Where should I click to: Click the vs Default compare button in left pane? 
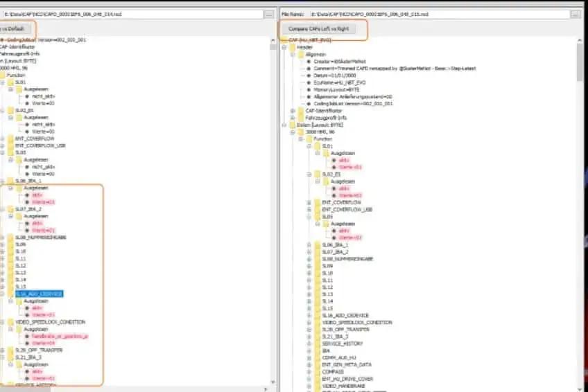[14, 29]
